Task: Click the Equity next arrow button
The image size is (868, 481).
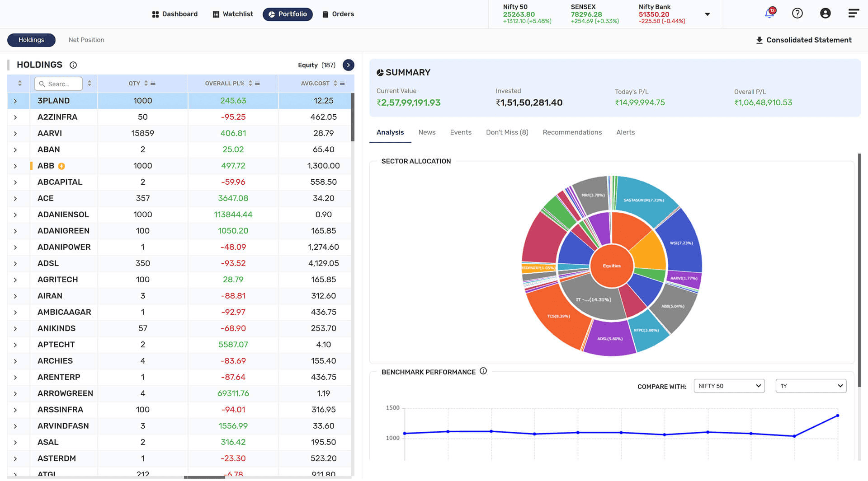Action: click(348, 65)
